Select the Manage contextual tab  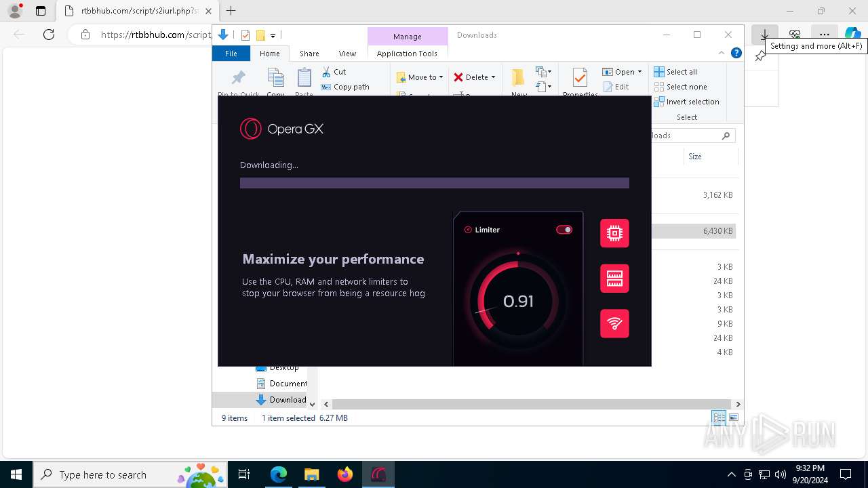pyautogui.click(x=408, y=37)
